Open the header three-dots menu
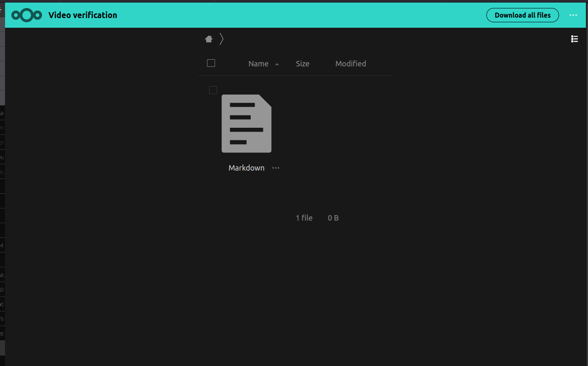This screenshot has width=588, height=366. (573, 15)
